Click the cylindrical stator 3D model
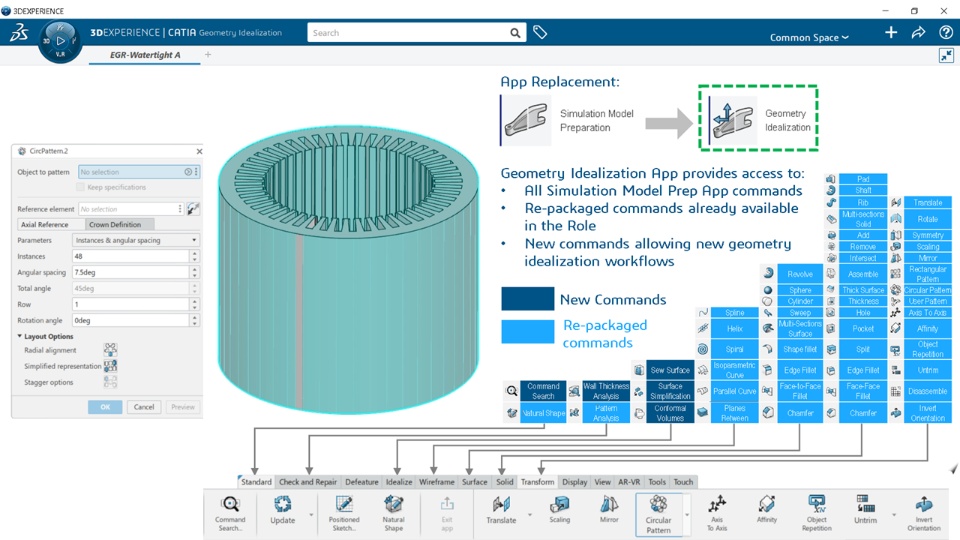This screenshot has width=960, height=540. (x=348, y=269)
